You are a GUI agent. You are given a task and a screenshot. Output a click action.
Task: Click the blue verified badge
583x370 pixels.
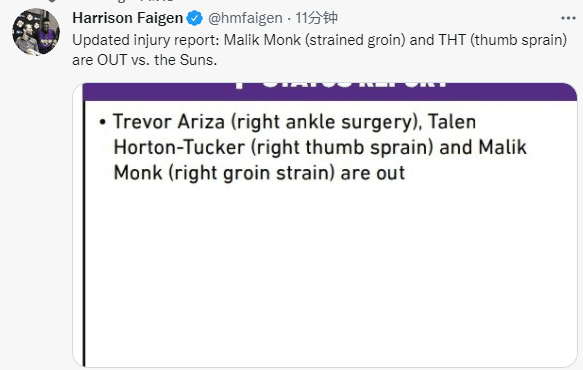194,18
